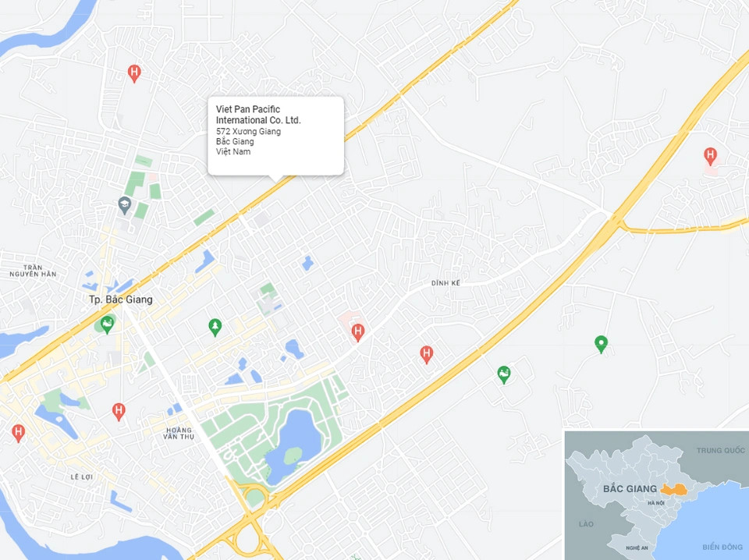The height and width of the screenshot is (560, 749).
Task: Click the graduation cap school marker
Action: (123, 204)
